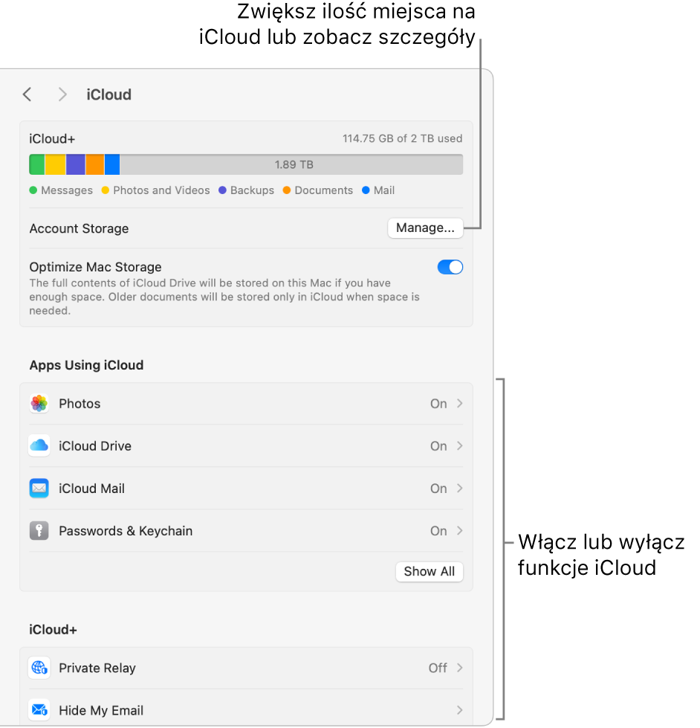Click the Passwords & Keychain On status
The height and width of the screenshot is (728, 700).
click(438, 531)
